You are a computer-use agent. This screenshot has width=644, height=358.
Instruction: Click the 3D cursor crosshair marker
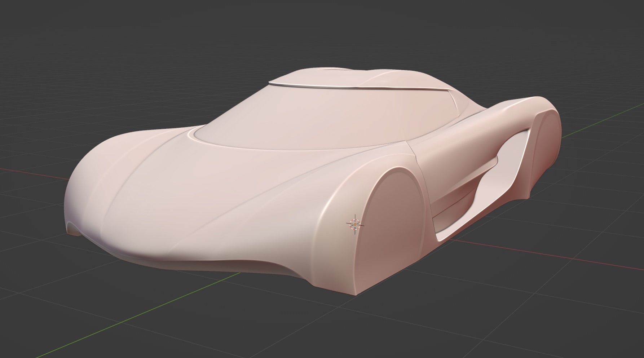click(x=355, y=224)
